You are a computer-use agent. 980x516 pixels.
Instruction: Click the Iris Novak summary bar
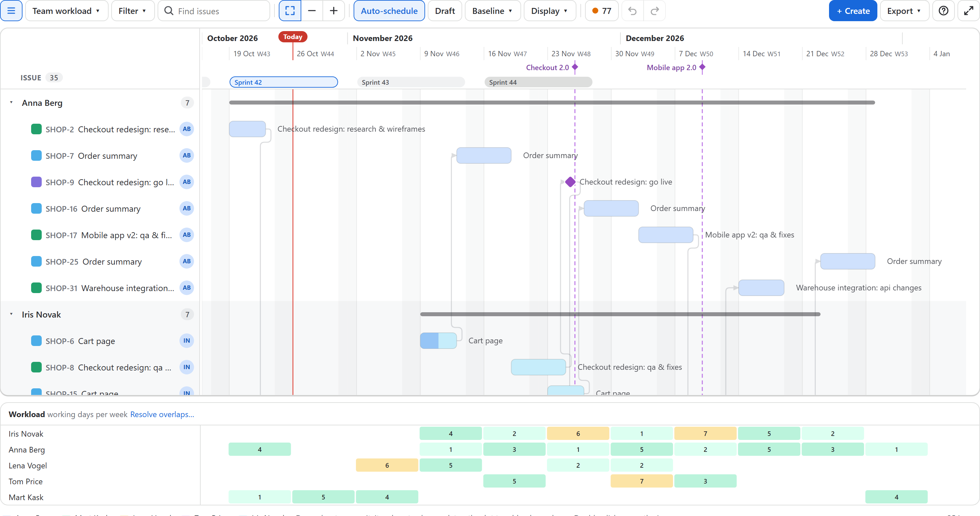620,315
